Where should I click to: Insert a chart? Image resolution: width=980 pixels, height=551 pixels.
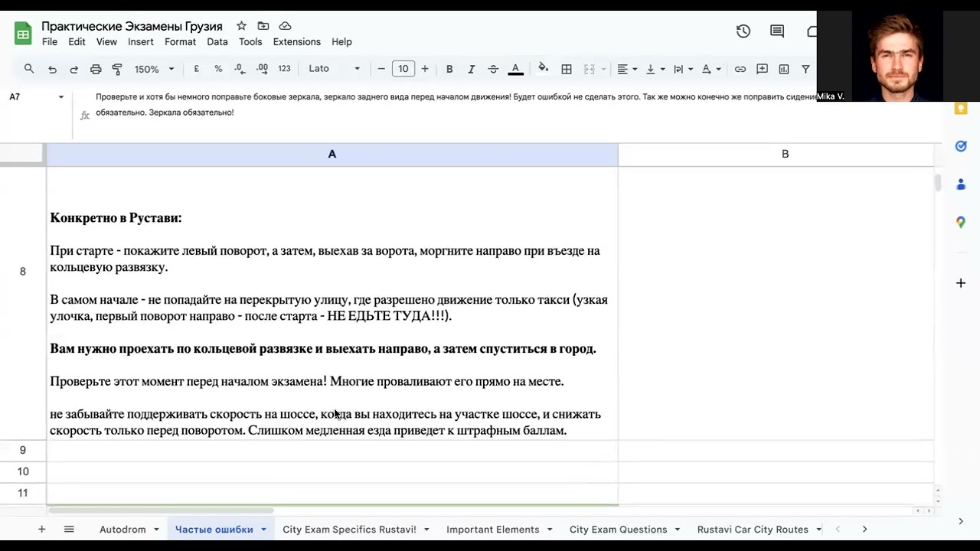tap(784, 69)
